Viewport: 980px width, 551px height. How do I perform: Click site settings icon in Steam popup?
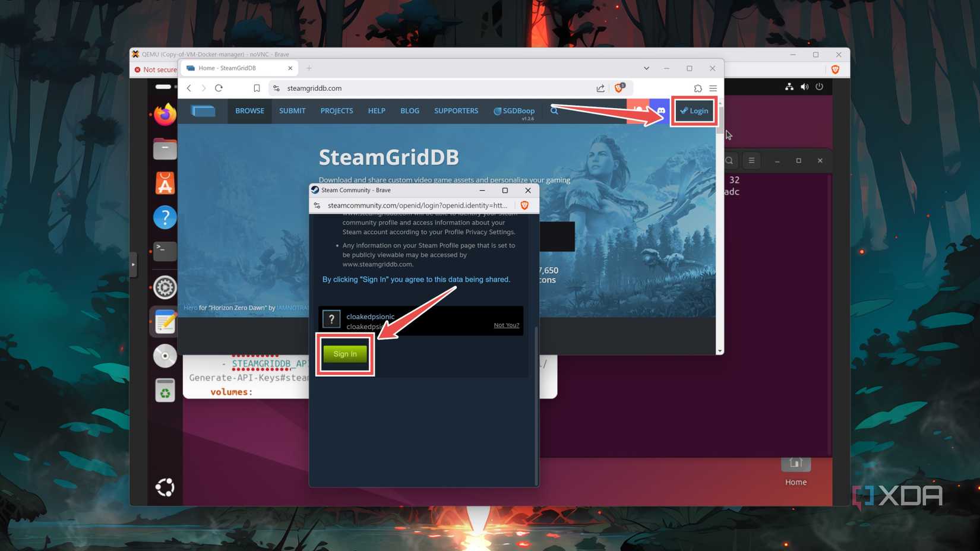coord(317,205)
